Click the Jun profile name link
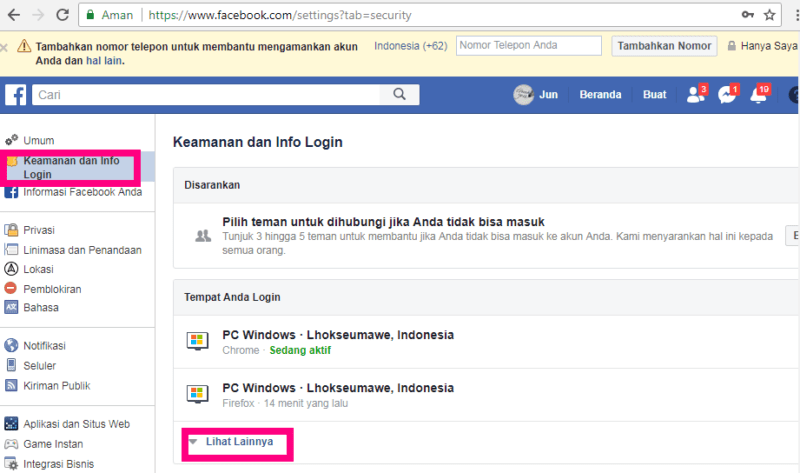Image resolution: width=800 pixels, height=473 pixels. click(548, 95)
